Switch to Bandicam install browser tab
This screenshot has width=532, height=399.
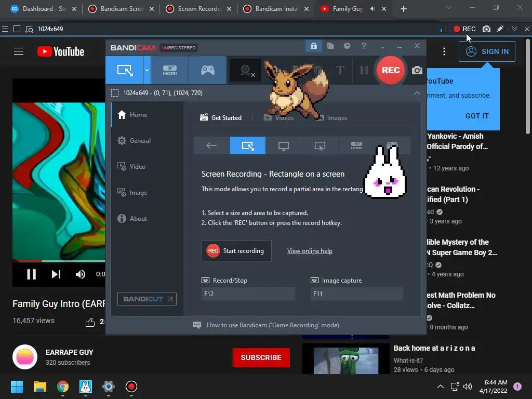[276, 9]
